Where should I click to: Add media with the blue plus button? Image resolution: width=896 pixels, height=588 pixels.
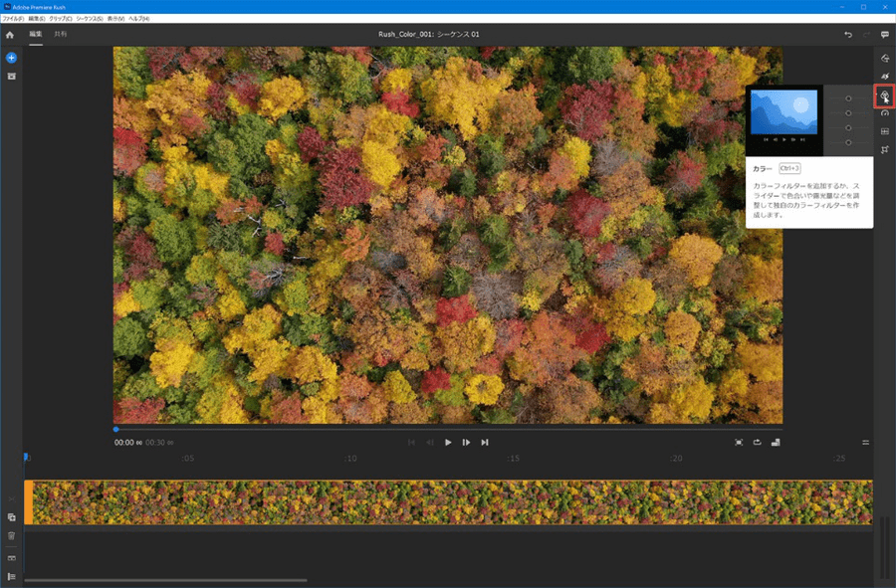click(11, 59)
